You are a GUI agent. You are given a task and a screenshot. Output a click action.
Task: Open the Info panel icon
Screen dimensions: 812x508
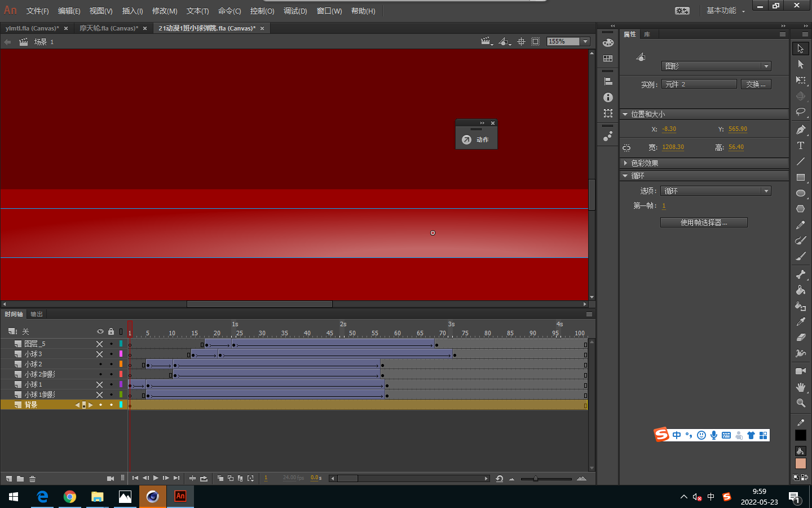click(608, 98)
